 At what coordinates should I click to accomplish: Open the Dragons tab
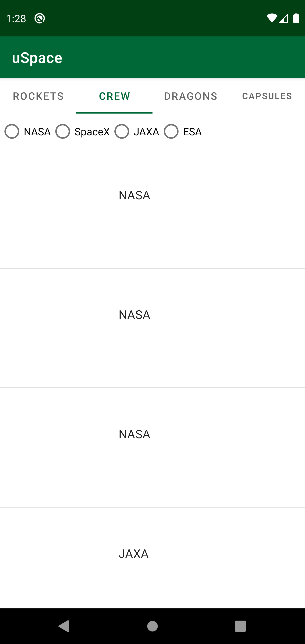coord(190,96)
